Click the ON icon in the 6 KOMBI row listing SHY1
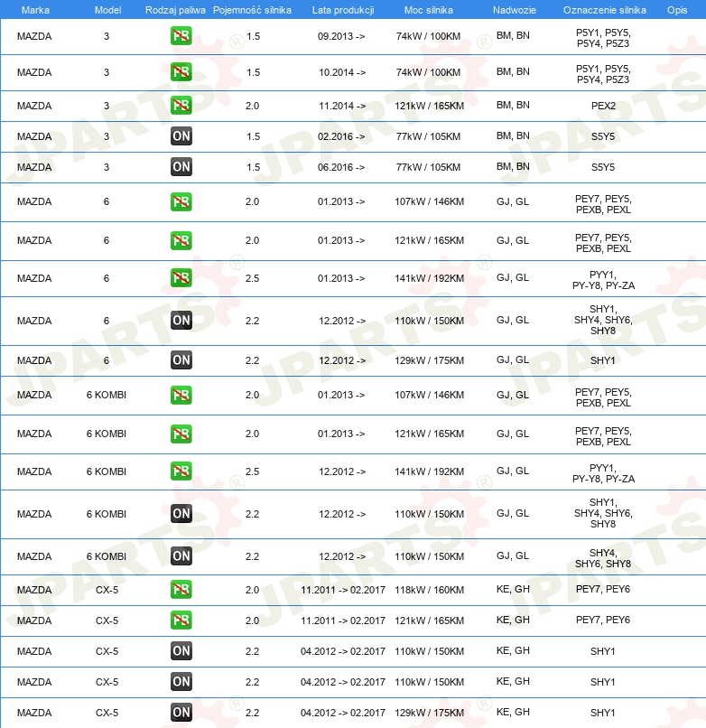Viewport: 706px width, 728px height. pos(181,514)
